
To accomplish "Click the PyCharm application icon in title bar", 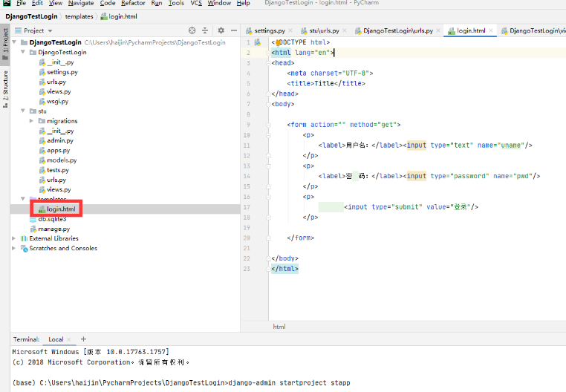I will tap(7, 3).
